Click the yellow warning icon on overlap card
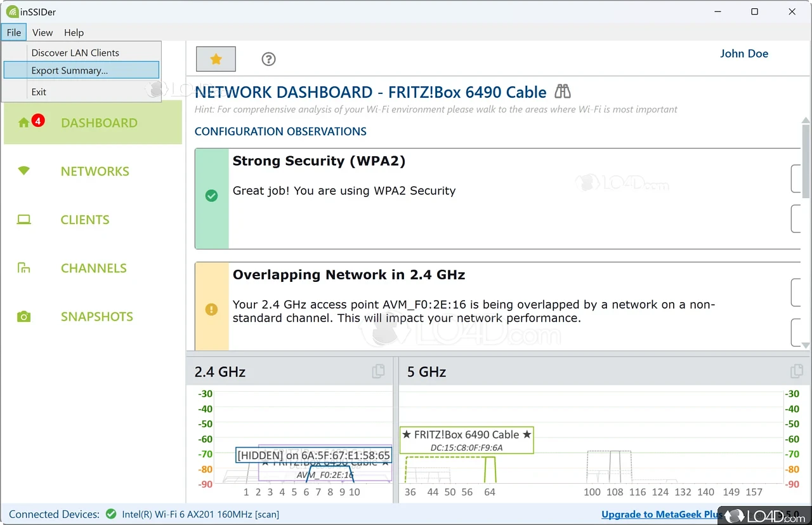This screenshot has width=812, height=525. click(212, 310)
